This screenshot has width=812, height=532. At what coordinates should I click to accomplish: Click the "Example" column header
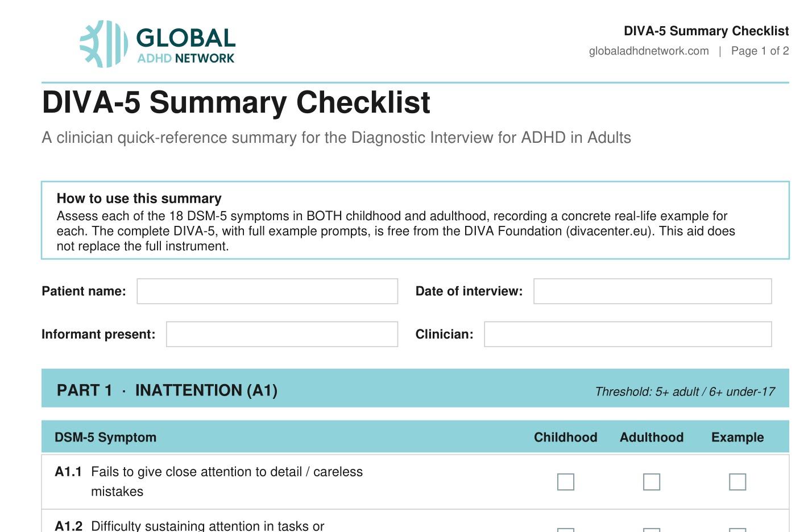(738, 437)
